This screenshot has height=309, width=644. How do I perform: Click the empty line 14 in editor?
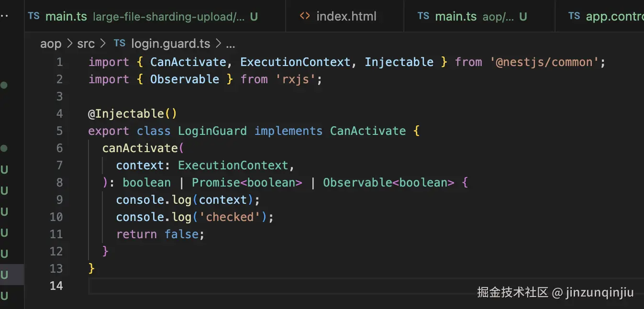tap(366, 286)
